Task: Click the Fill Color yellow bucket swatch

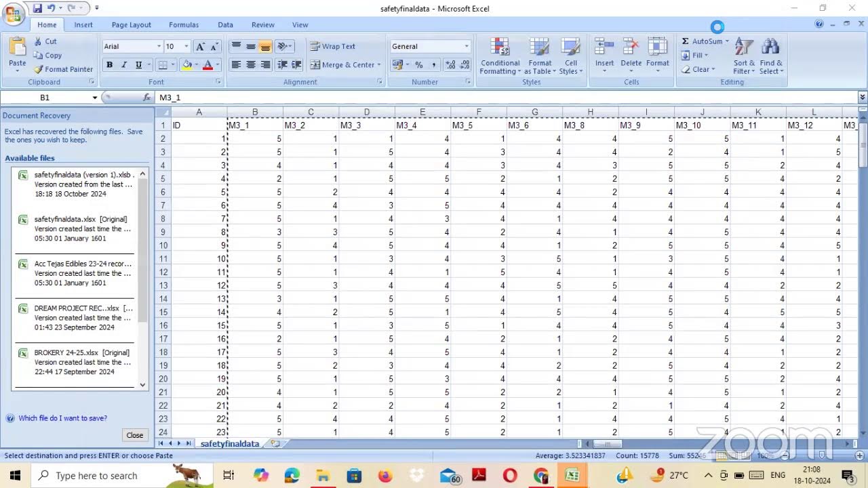Action: point(186,65)
